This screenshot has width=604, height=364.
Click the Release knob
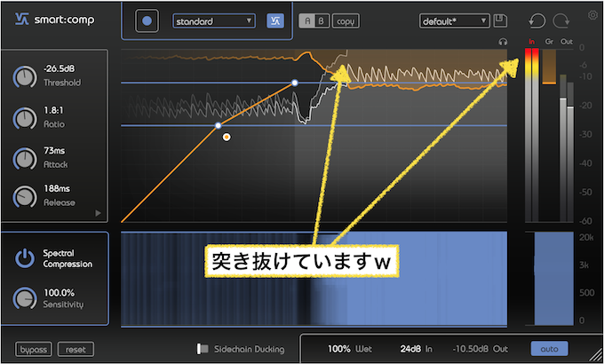click(25, 196)
